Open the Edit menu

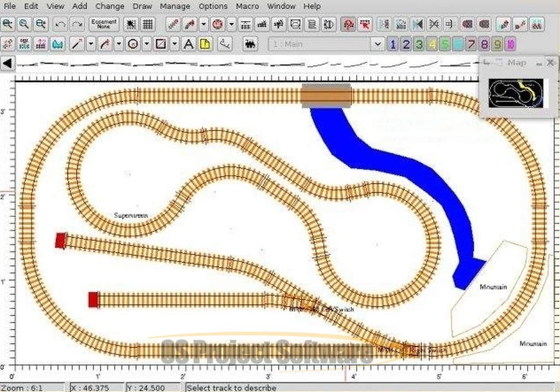click(31, 6)
